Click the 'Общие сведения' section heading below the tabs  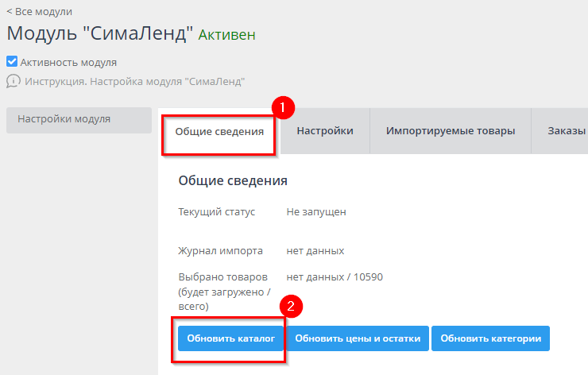pyautogui.click(x=232, y=180)
